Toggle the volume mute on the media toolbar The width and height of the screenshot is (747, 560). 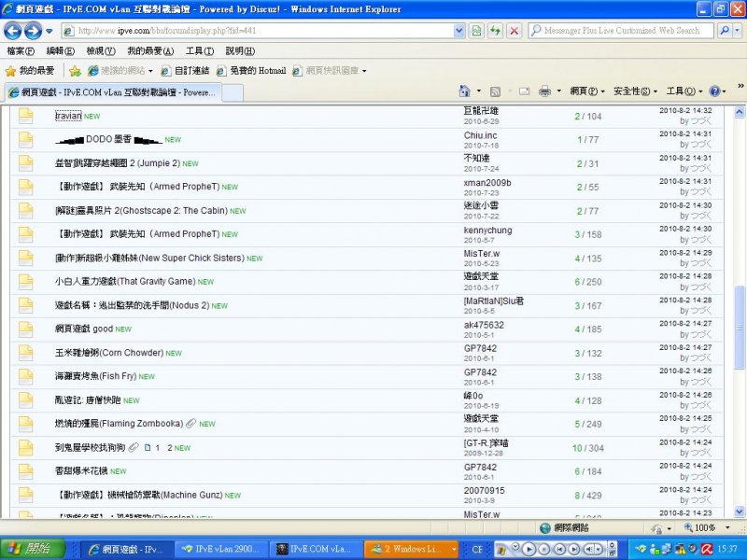point(588,548)
